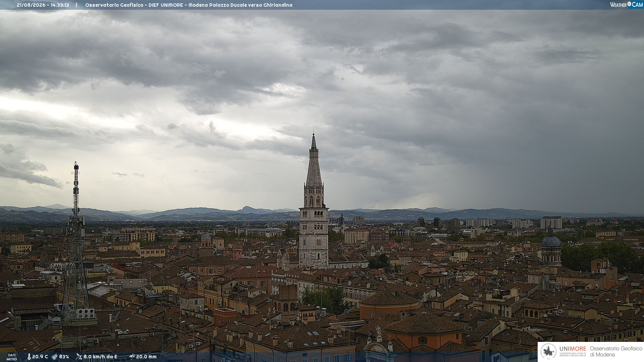Click the 20.9 C temperature reading
The width and height of the screenshot is (644, 362).
pyautogui.click(x=40, y=357)
